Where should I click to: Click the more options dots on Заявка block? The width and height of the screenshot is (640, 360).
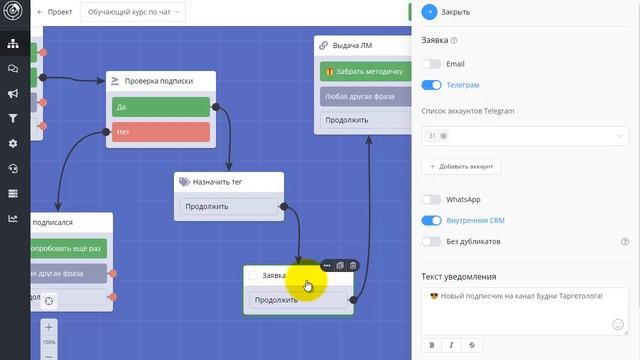(327, 266)
